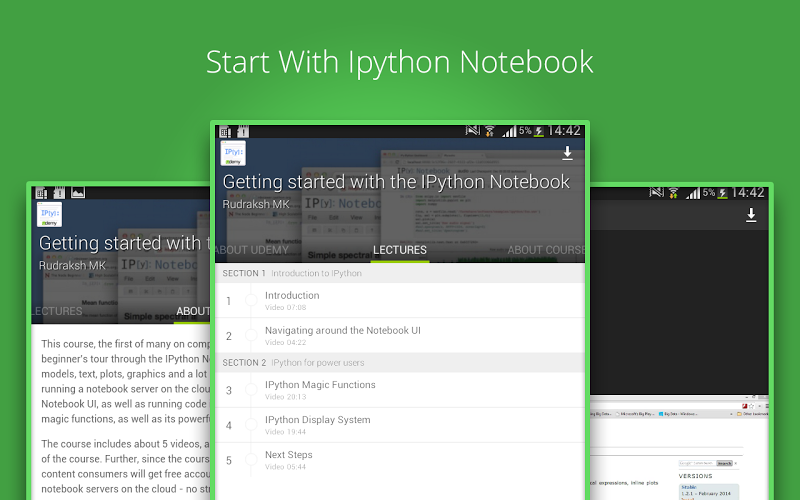
Task: Open lecture 1 Introduction
Action: pyautogui.click(x=400, y=301)
